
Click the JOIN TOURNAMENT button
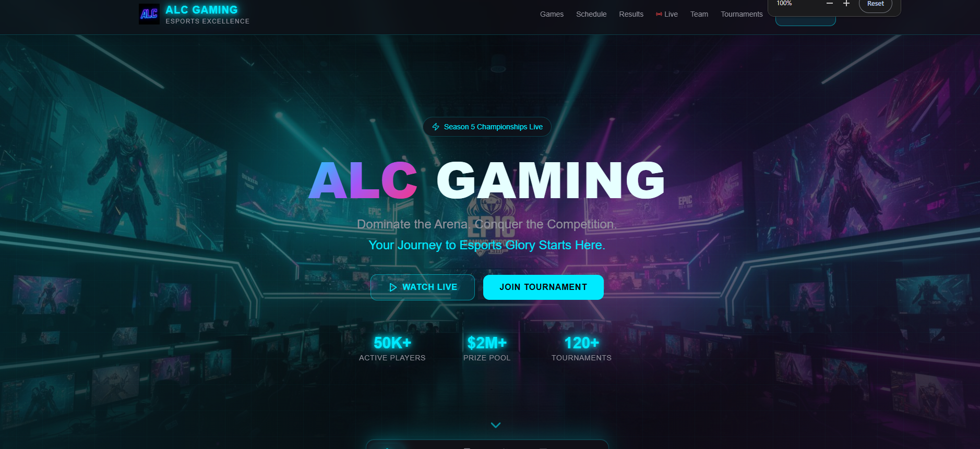543,287
